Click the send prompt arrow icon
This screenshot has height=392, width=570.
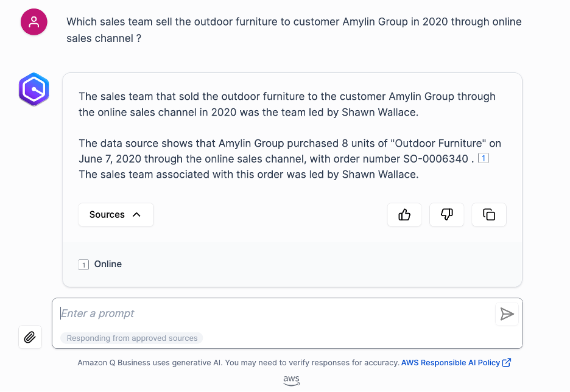[507, 313]
